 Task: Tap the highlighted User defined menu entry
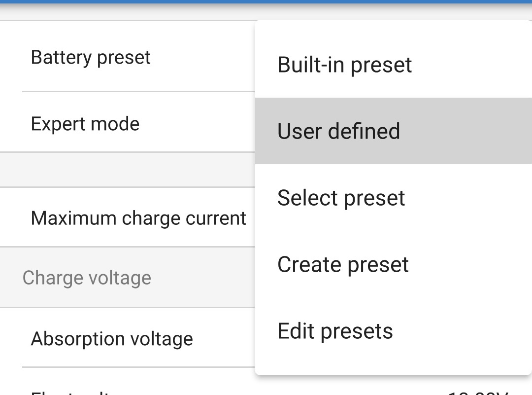pos(338,130)
